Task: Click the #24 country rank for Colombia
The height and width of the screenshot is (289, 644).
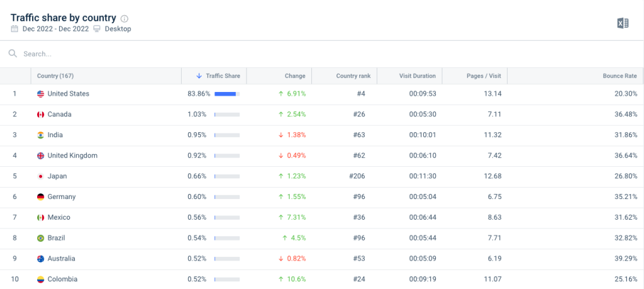Action: 359,279
